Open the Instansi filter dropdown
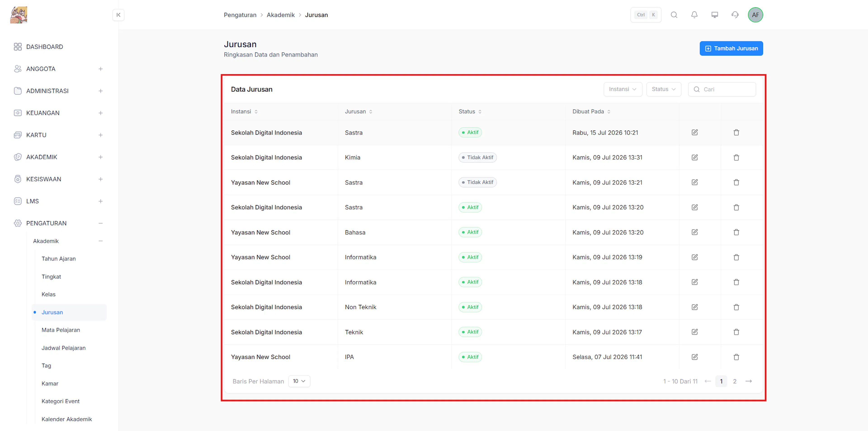This screenshot has height=431, width=868. [623, 89]
